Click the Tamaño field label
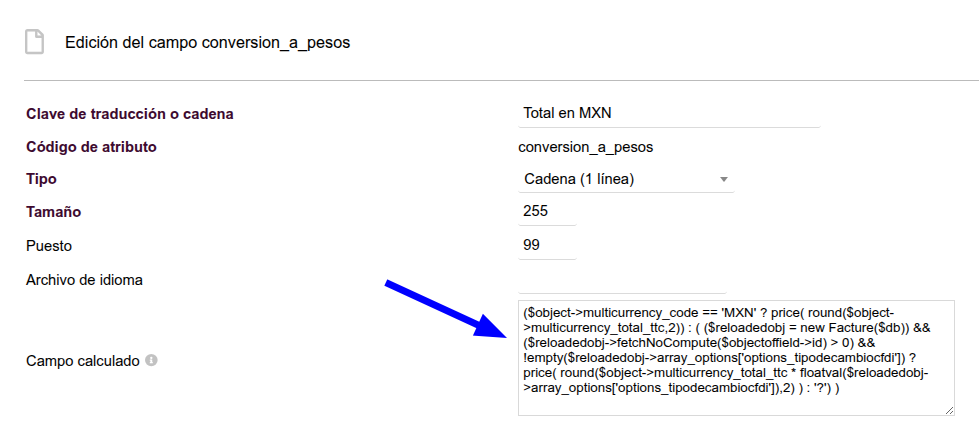Screen dimensions: 979x429 54,212
